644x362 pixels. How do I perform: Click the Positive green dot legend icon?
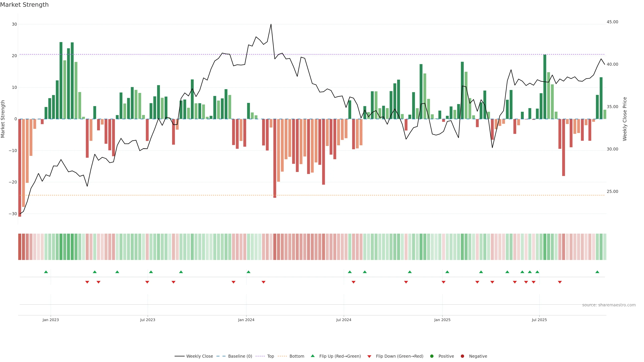(432, 356)
